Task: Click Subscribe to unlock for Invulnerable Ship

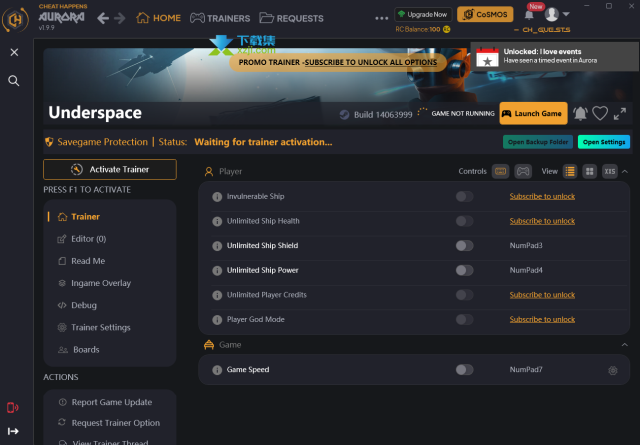Action: pyautogui.click(x=542, y=196)
